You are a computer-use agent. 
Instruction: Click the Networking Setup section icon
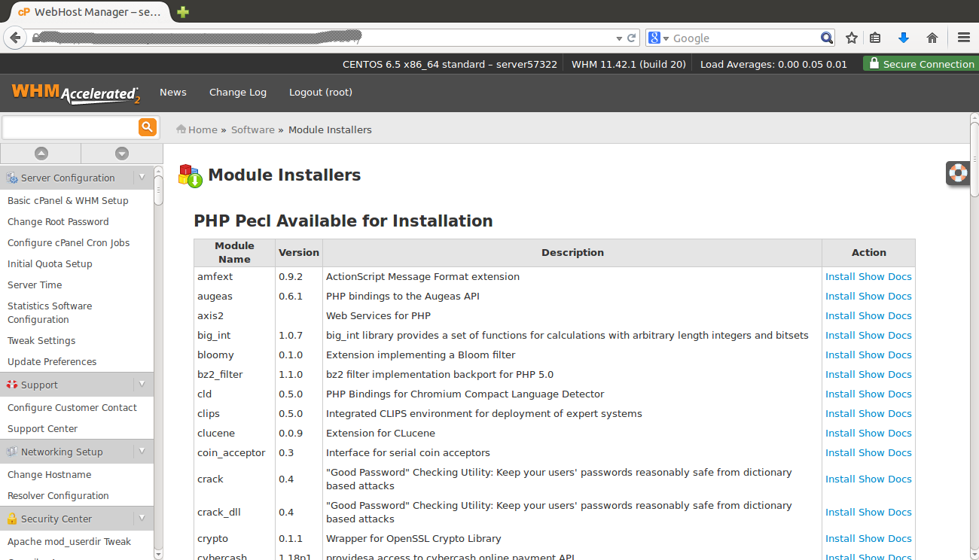12,452
